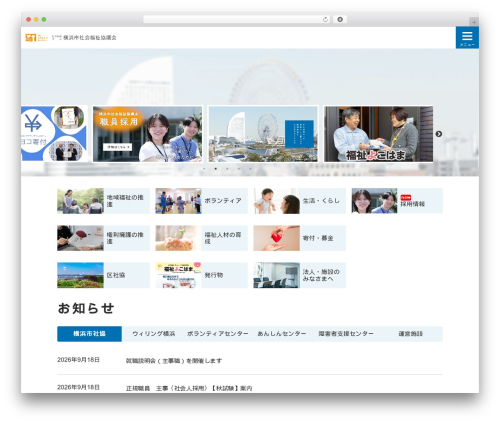Viewport: 500px width, 423px height.
Task: Open the 職員採用 recruitment banner slide
Action: tap(147, 134)
